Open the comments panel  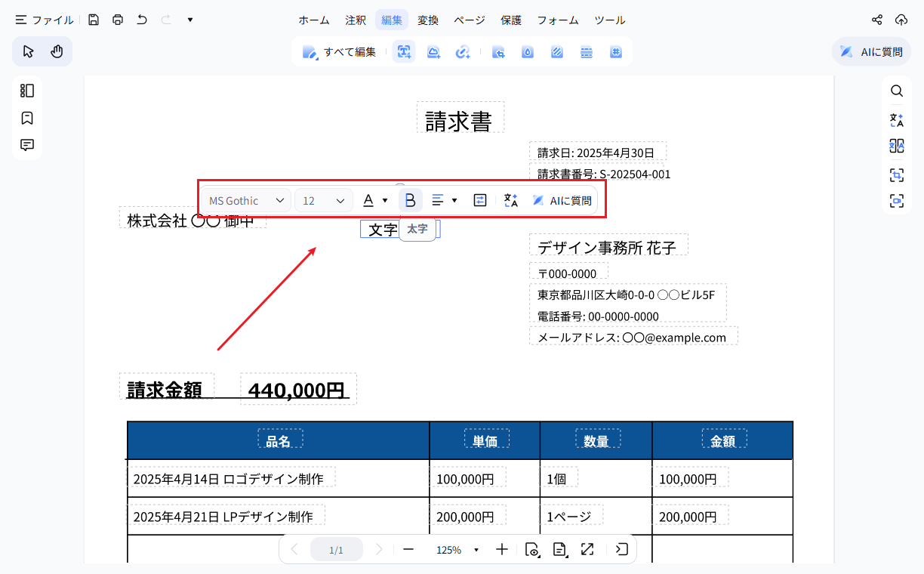(x=27, y=145)
